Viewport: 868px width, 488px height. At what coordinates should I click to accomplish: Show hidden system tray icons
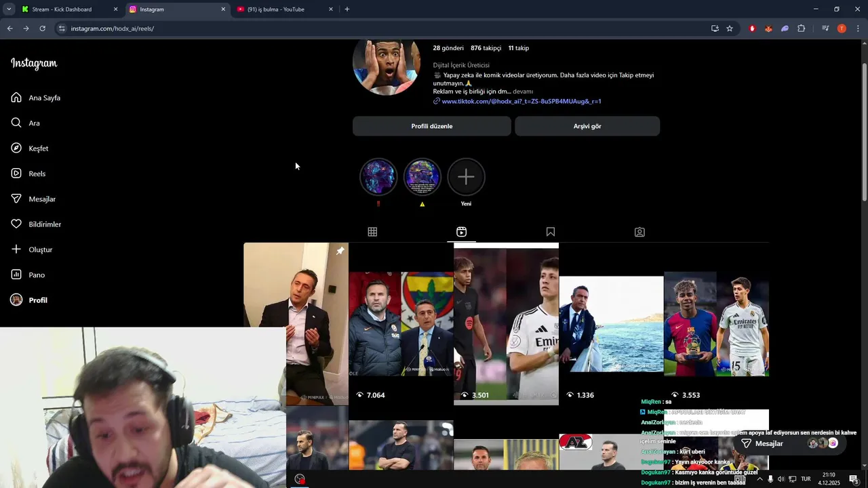(x=759, y=479)
